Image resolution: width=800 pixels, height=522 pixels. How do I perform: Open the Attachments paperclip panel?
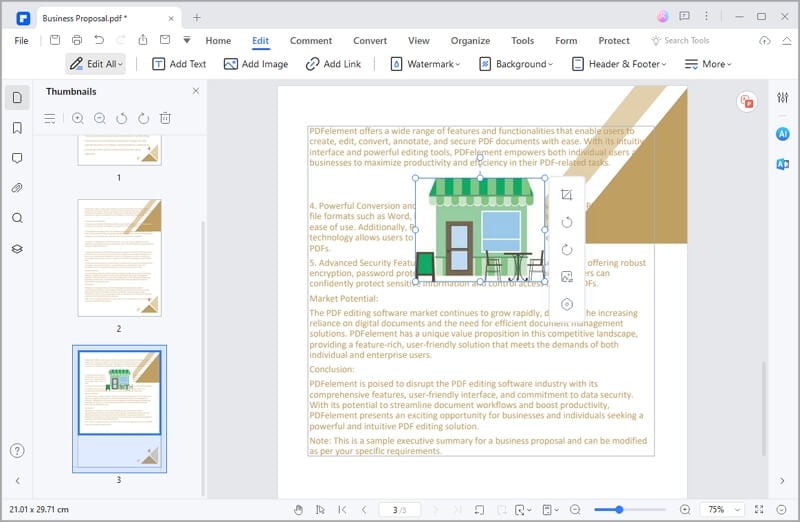pyautogui.click(x=17, y=188)
